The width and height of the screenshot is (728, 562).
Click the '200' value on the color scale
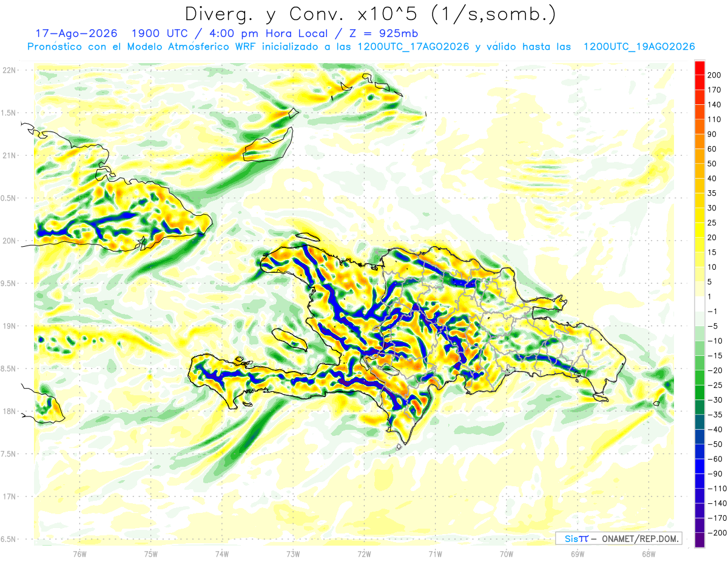[x=715, y=75]
